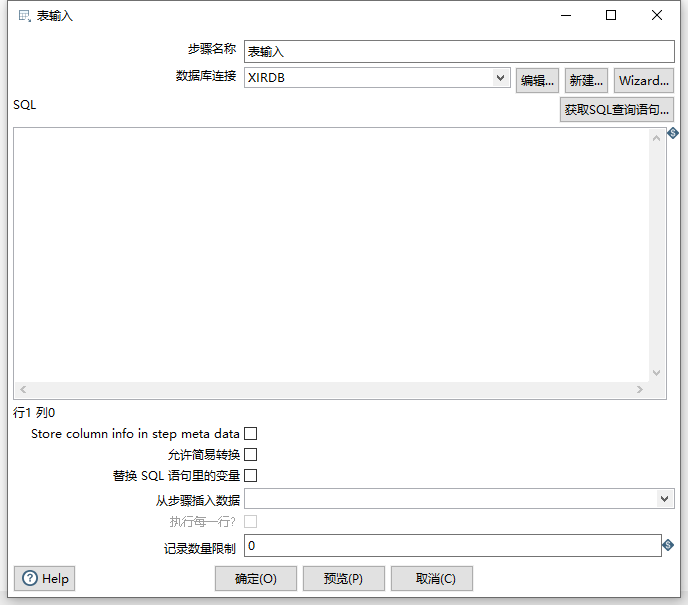The image size is (688, 605).
Task: Click the 编辑... button
Action: click(537, 81)
